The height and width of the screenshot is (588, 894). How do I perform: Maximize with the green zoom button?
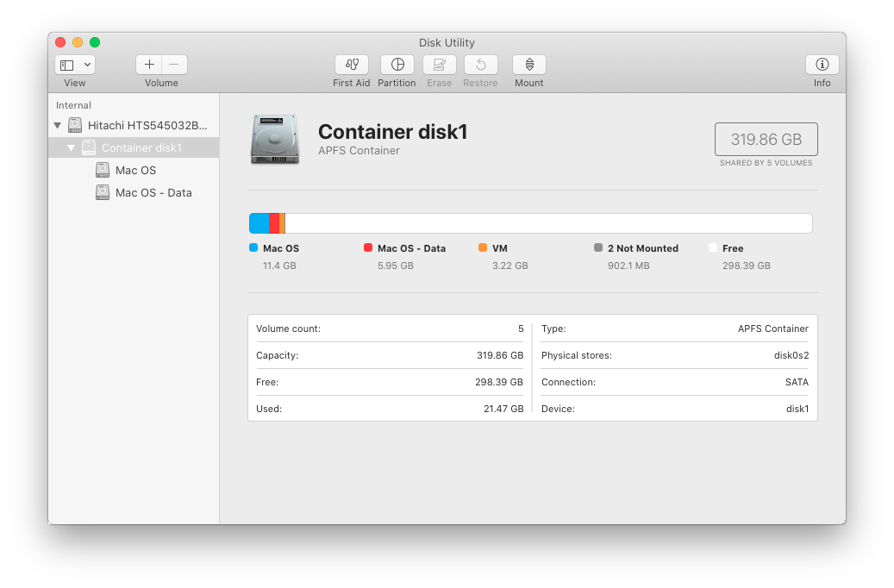pos(95,42)
